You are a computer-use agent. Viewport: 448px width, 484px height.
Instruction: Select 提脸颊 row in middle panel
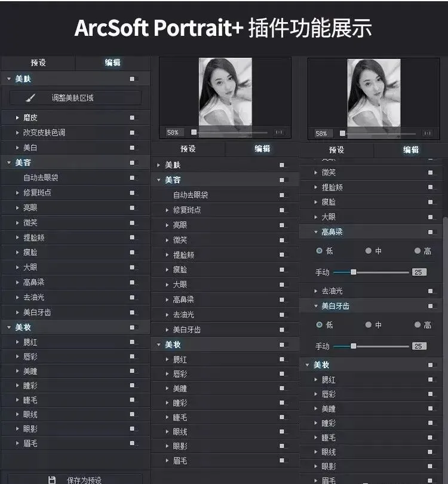point(225,255)
